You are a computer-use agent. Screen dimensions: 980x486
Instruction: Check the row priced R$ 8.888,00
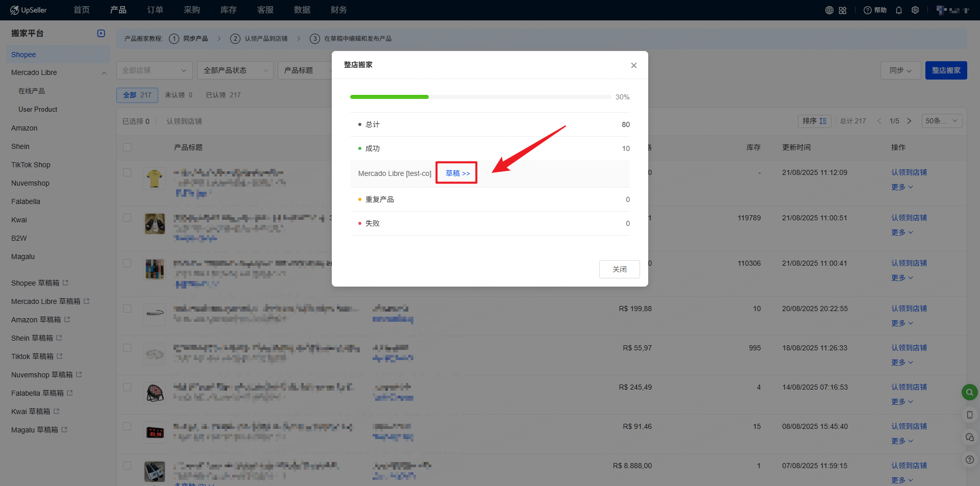tap(127, 466)
